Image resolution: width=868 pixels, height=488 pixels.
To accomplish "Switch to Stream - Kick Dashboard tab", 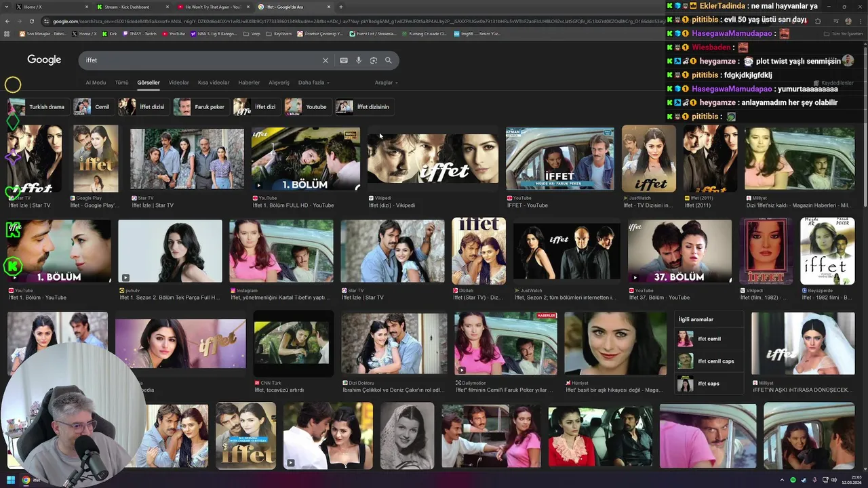I will (x=132, y=7).
